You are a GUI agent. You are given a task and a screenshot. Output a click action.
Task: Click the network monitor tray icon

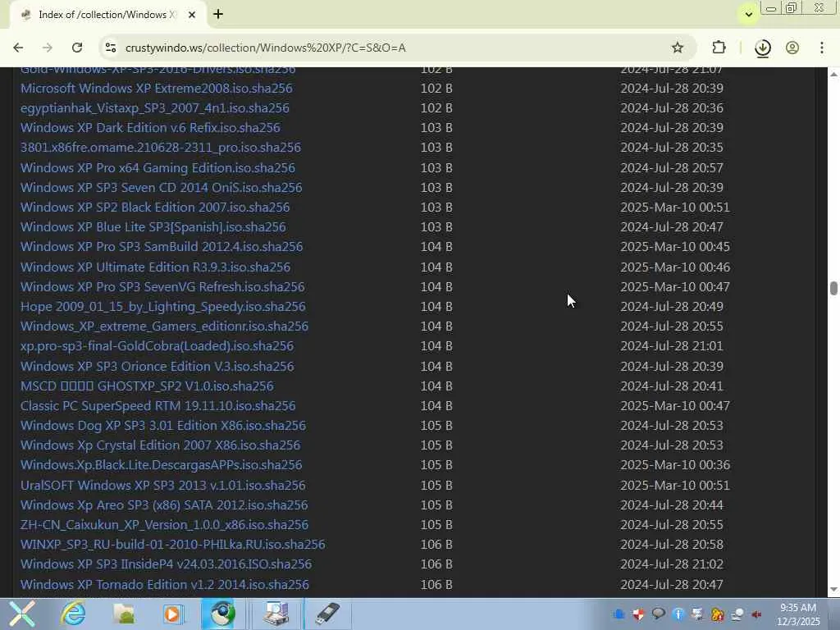point(697,614)
